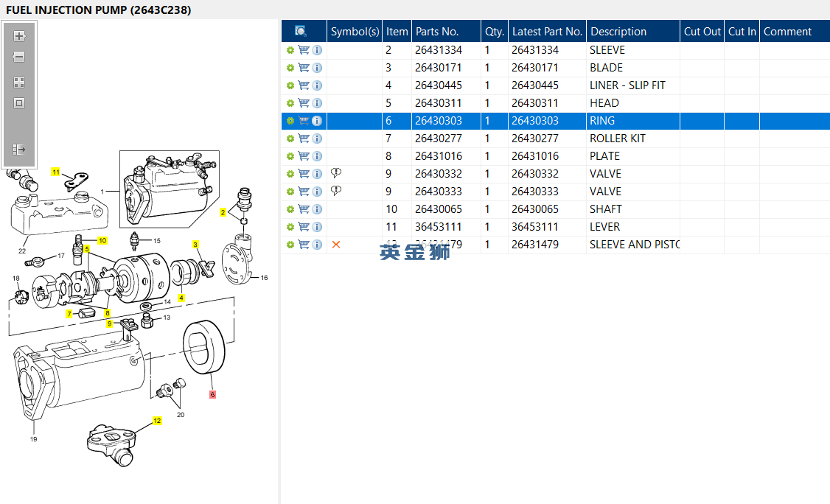Click Qty. column header
The image size is (830, 504).
[495, 31]
